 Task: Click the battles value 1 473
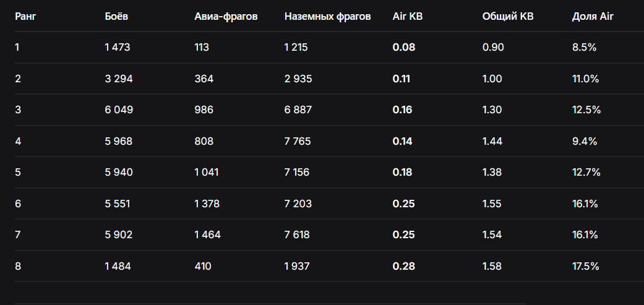(x=118, y=47)
